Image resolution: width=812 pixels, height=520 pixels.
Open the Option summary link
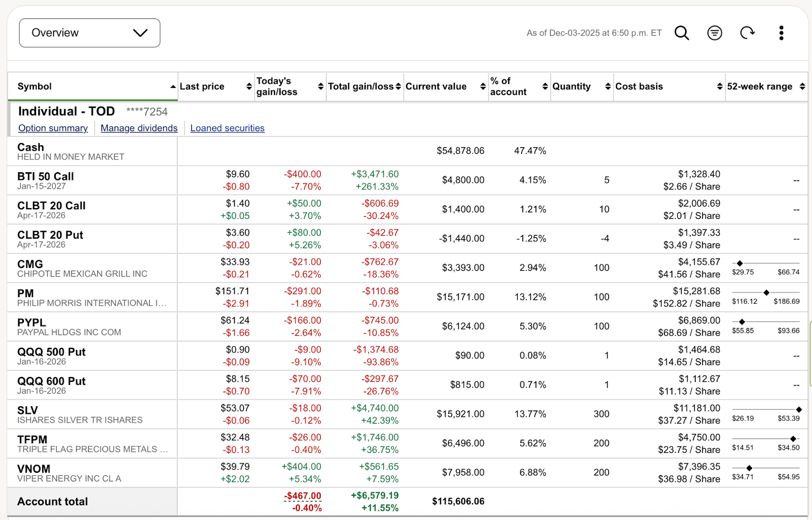pos(53,128)
